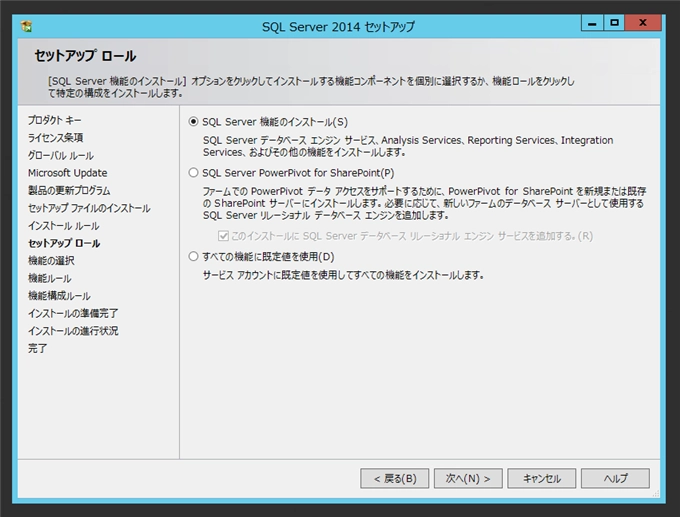This screenshot has width=680, height=517.
Task: Click the インストール ルール step in sidebar
Action: [x=64, y=226]
